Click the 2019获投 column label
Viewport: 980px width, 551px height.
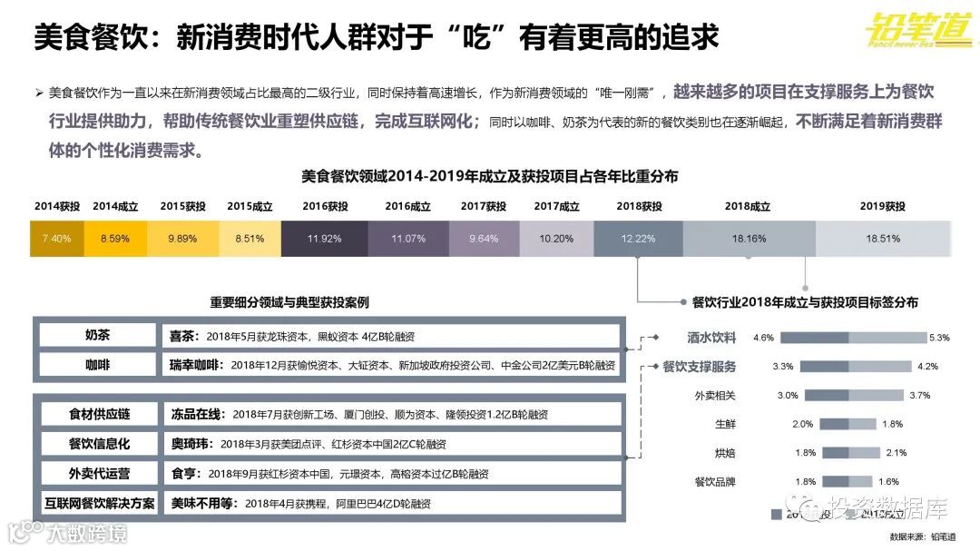pos(882,206)
